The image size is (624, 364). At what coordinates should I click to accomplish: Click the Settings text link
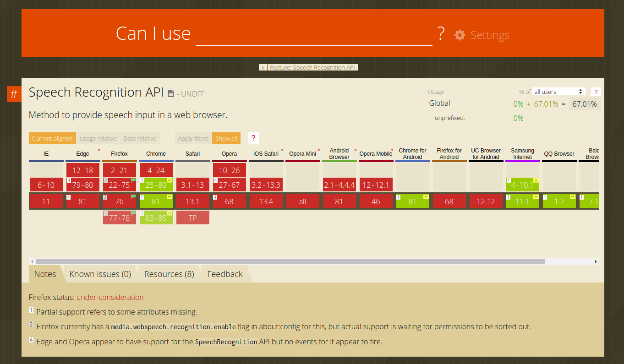coord(490,35)
